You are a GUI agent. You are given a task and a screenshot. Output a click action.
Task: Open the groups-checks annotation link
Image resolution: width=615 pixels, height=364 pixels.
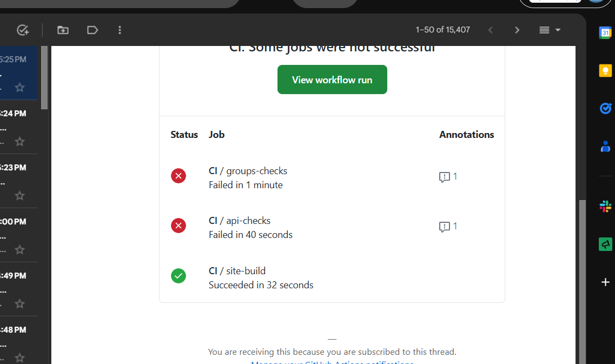448,176
